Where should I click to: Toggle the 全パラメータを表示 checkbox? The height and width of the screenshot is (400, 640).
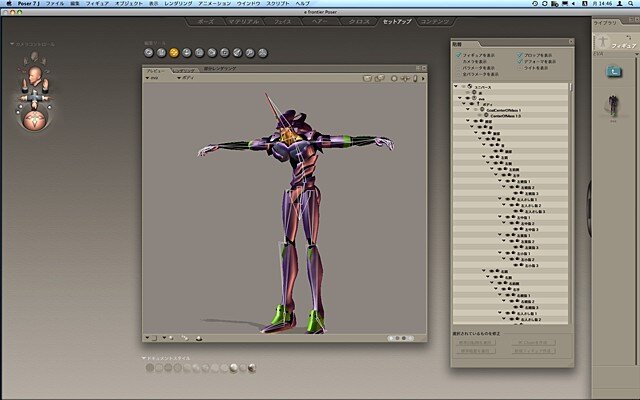pyautogui.click(x=458, y=74)
